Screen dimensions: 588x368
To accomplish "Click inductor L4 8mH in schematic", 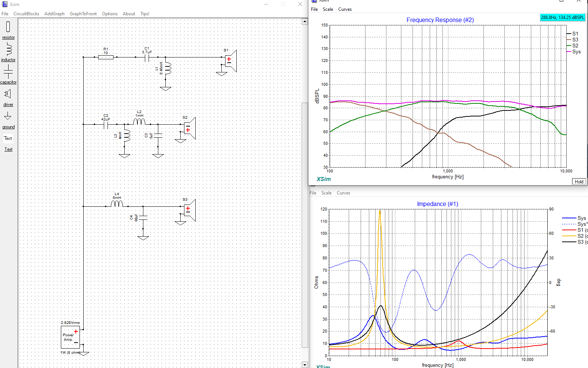I will [x=117, y=204].
